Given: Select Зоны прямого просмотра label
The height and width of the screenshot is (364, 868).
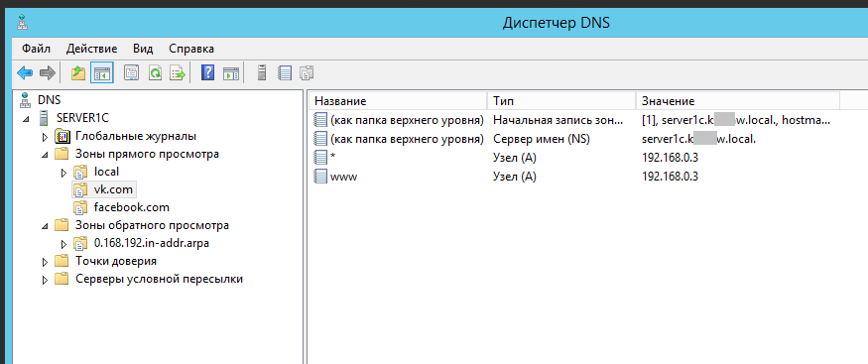Looking at the screenshot, I should [x=147, y=154].
